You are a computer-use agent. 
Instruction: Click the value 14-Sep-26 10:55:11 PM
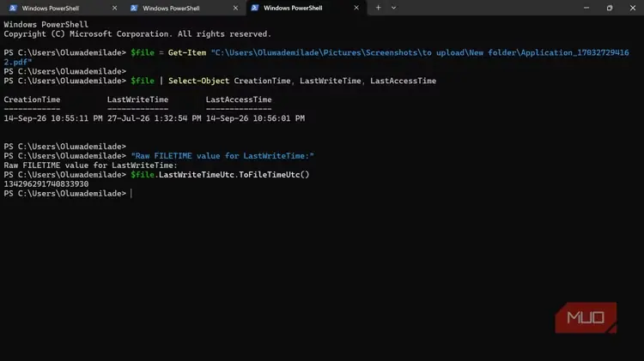click(x=53, y=118)
